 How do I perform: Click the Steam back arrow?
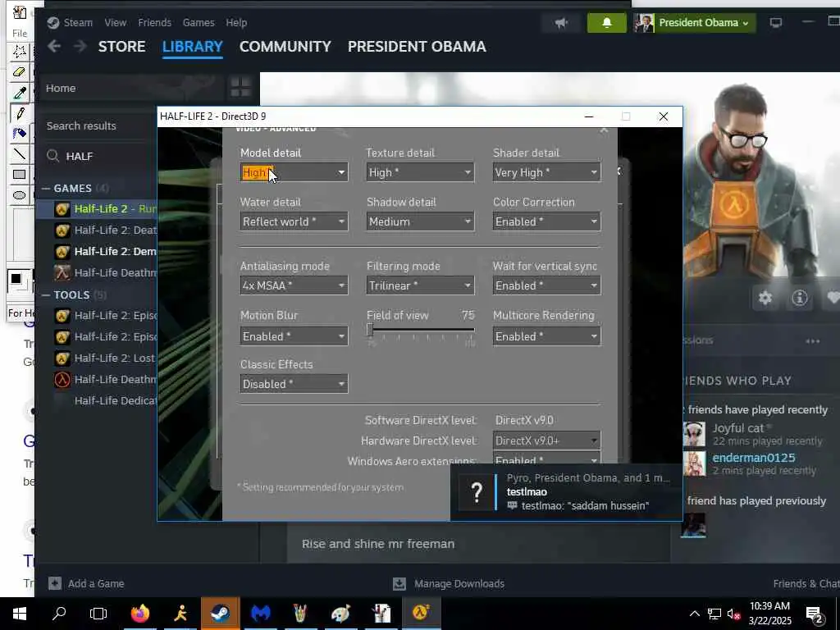(54, 46)
